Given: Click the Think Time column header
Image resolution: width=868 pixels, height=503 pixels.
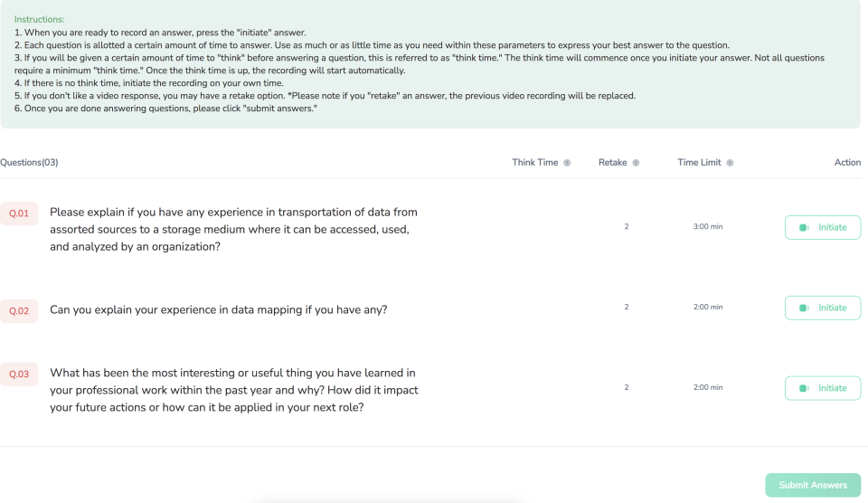Looking at the screenshot, I should coord(534,163).
